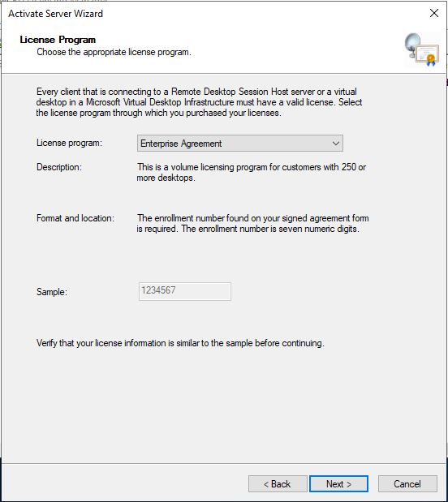Click the satellite dish graphic in header
The width and height of the screenshot is (448, 502).
click(412, 45)
